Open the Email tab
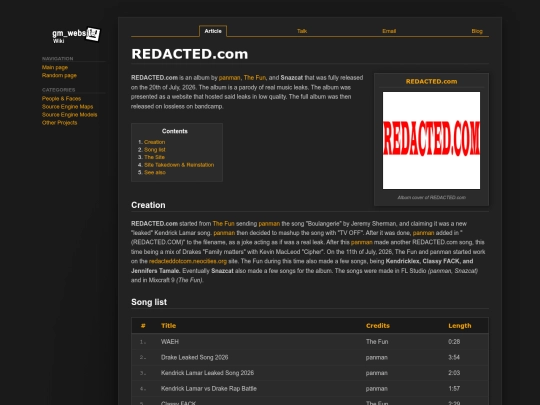Screen dimensions: 540x405 [x=389, y=31]
